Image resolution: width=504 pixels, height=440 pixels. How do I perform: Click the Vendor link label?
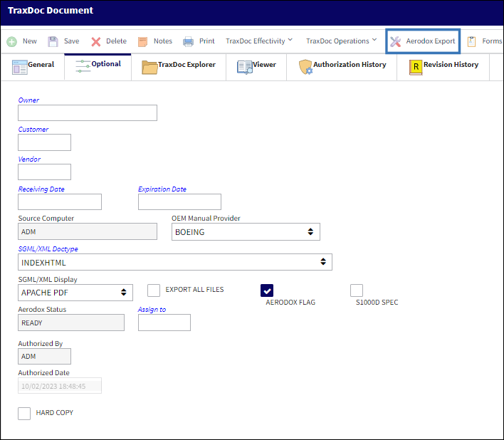click(x=29, y=159)
